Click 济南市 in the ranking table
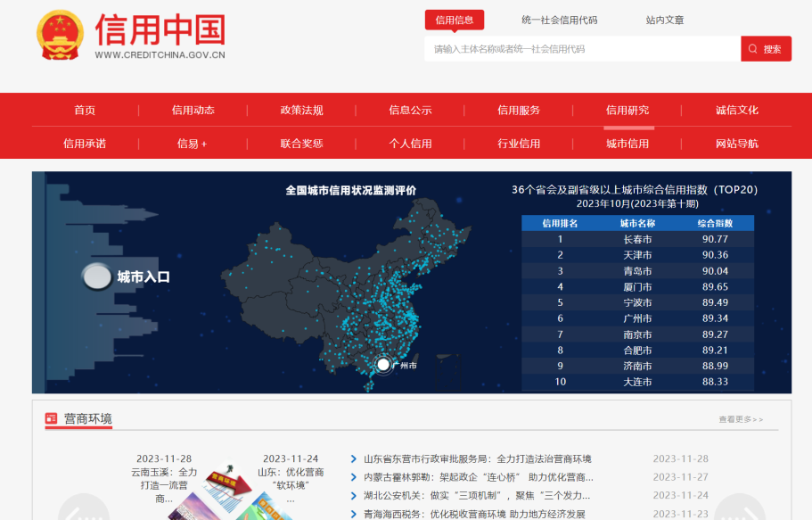The height and width of the screenshot is (520, 812). tap(637, 366)
